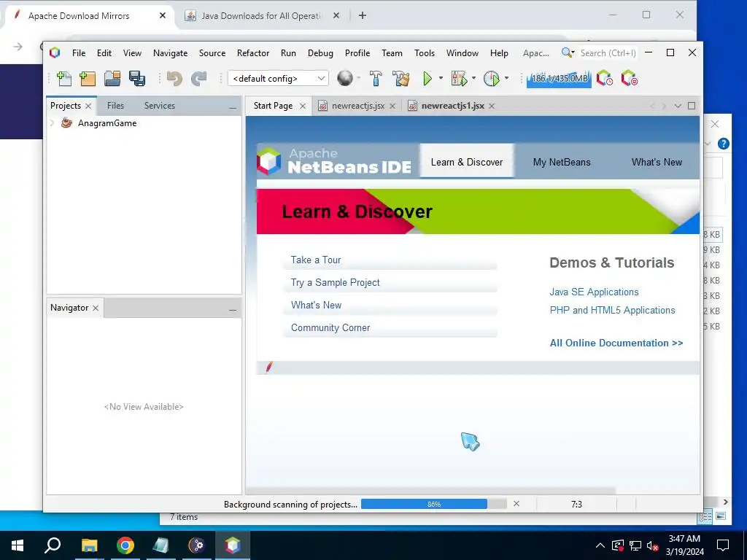This screenshot has height=560, width=747.
Task: Click the blue help icon in background window
Action: click(x=723, y=144)
